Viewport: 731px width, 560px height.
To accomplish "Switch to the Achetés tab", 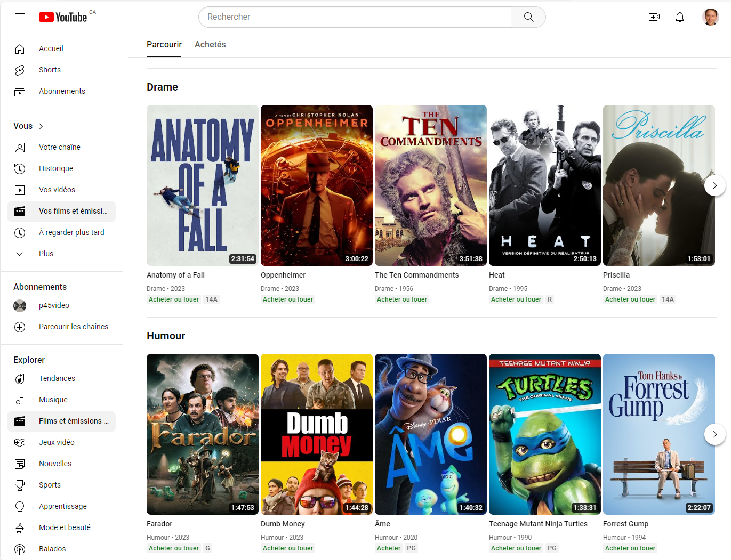I will click(210, 45).
